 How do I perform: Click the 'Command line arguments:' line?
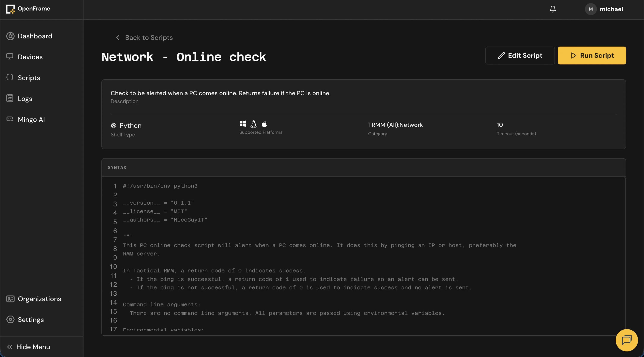162,304
